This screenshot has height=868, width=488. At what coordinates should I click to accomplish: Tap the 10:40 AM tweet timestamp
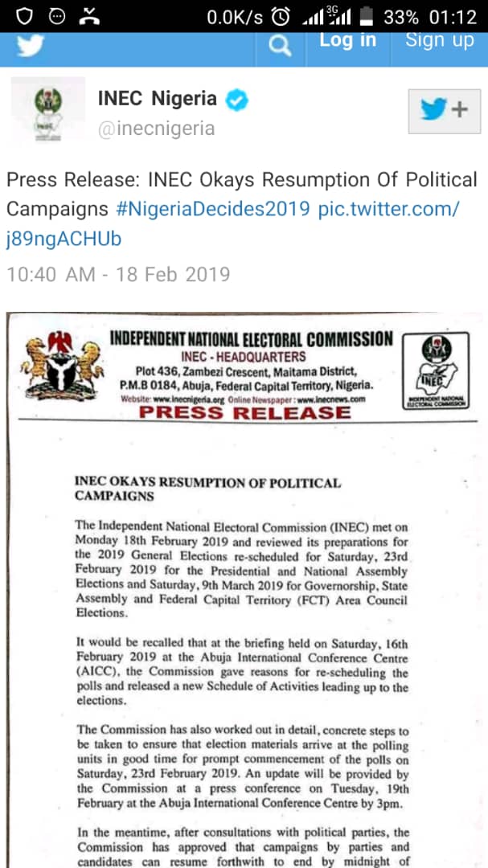click(x=118, y=274)
